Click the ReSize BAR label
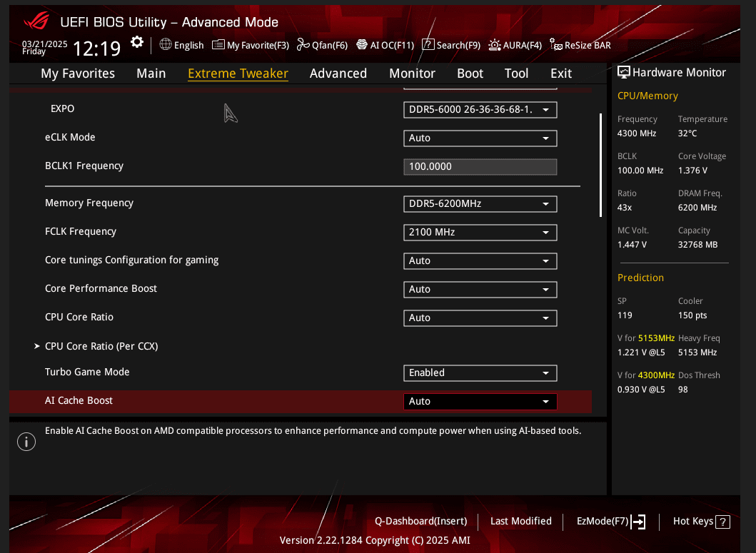The height and width of the screenshot is (553, 756). [x=588, y=46]
